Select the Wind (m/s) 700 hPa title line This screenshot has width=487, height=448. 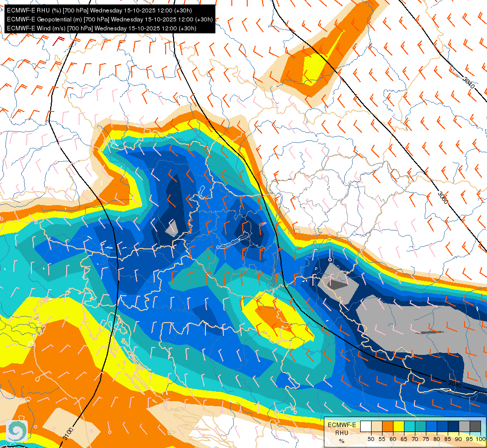pos(101,28)
